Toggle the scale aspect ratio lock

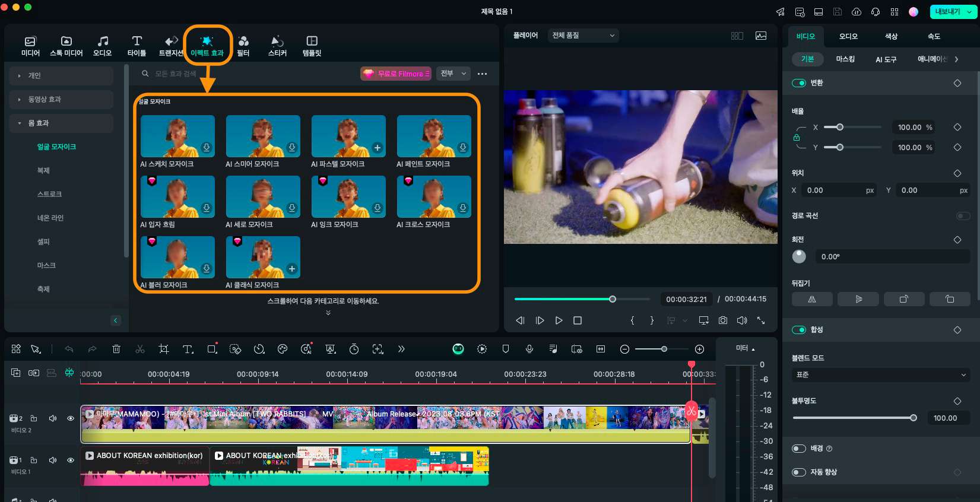click(x=797, y=137)
